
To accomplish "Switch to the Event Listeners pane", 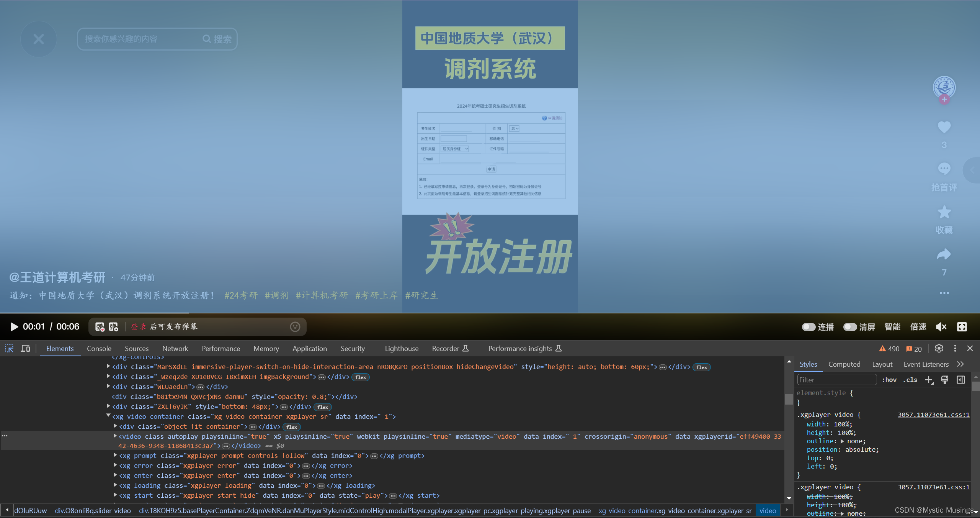I will click(x=926, y=364).
